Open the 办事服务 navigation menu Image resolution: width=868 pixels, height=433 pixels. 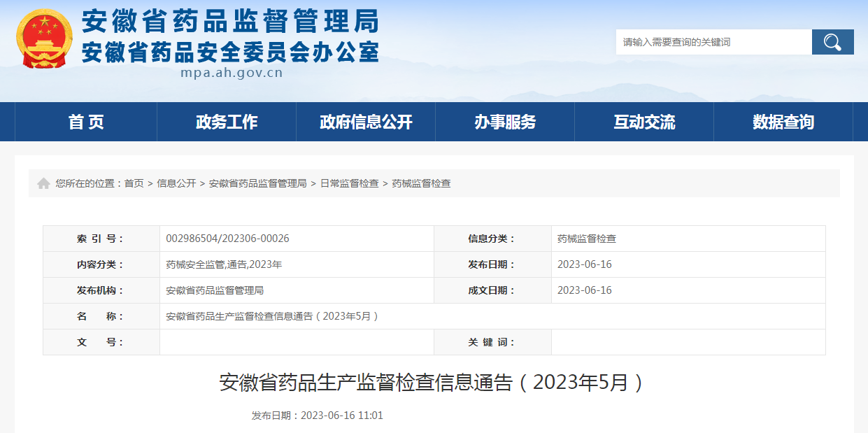(505, 122)
